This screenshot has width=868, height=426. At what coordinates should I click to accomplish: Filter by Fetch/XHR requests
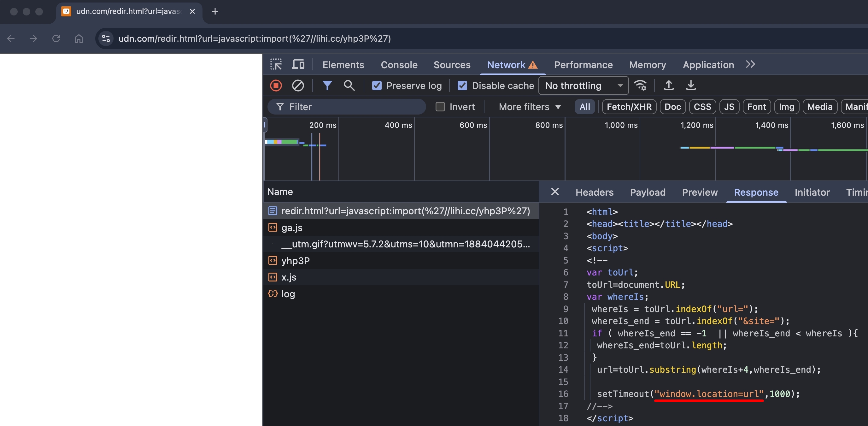pos(629,107)
